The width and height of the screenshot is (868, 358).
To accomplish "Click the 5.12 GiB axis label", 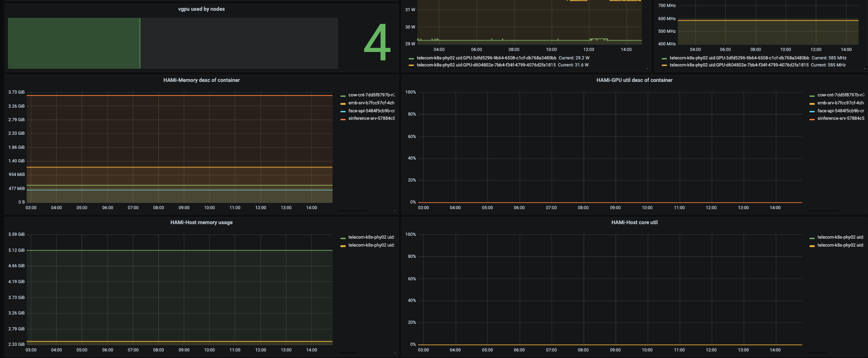I will (x=16, y=250).
